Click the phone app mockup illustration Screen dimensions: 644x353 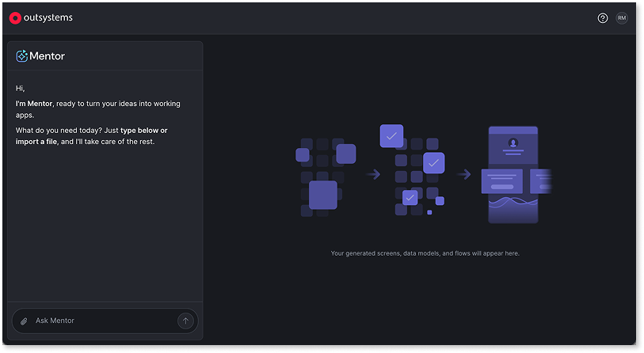(x=516, y=175)
